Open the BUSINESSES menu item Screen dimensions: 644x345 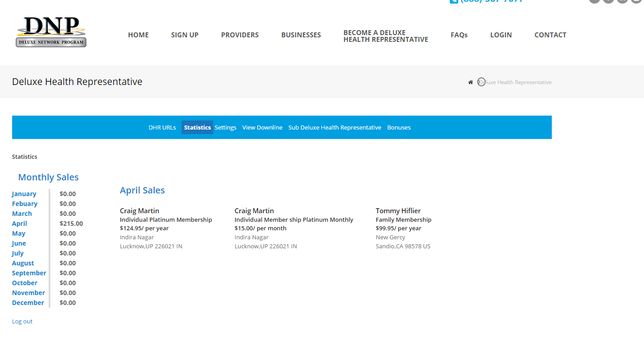(301, 35)
